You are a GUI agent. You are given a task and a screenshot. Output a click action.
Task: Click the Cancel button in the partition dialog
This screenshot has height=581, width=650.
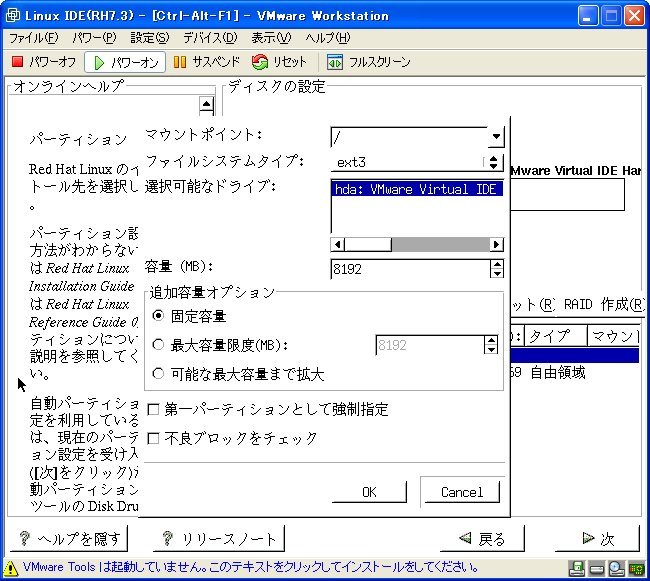tap(462, 492)
